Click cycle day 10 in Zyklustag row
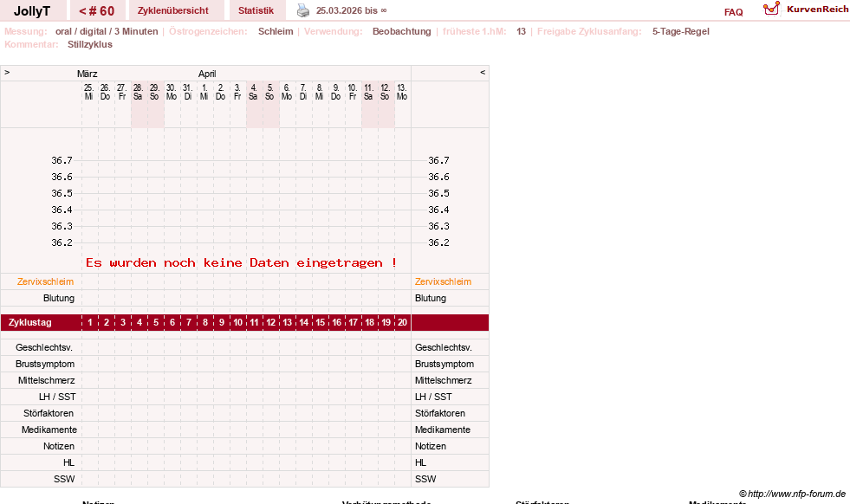The height and width of the screenshot is (504, 850). pos(237,322)
